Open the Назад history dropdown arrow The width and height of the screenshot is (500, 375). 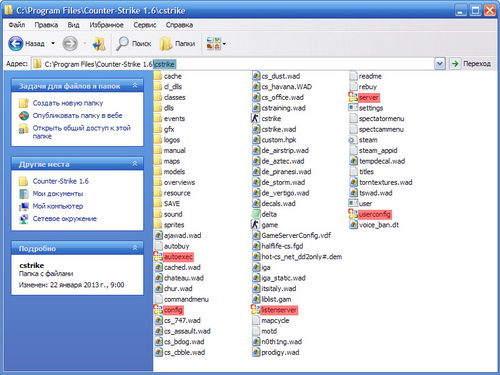(x=53, y=43)
